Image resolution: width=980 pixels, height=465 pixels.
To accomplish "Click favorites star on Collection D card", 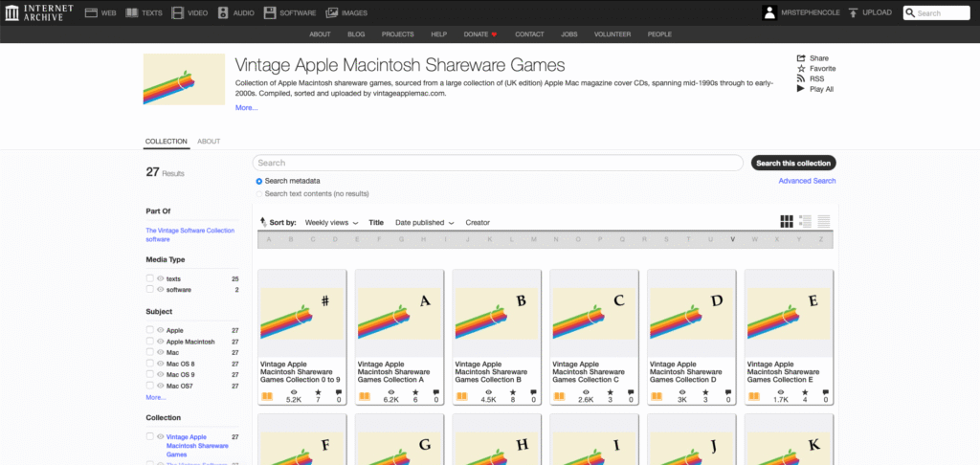I will pyautogui.click(x=707, y=392).
